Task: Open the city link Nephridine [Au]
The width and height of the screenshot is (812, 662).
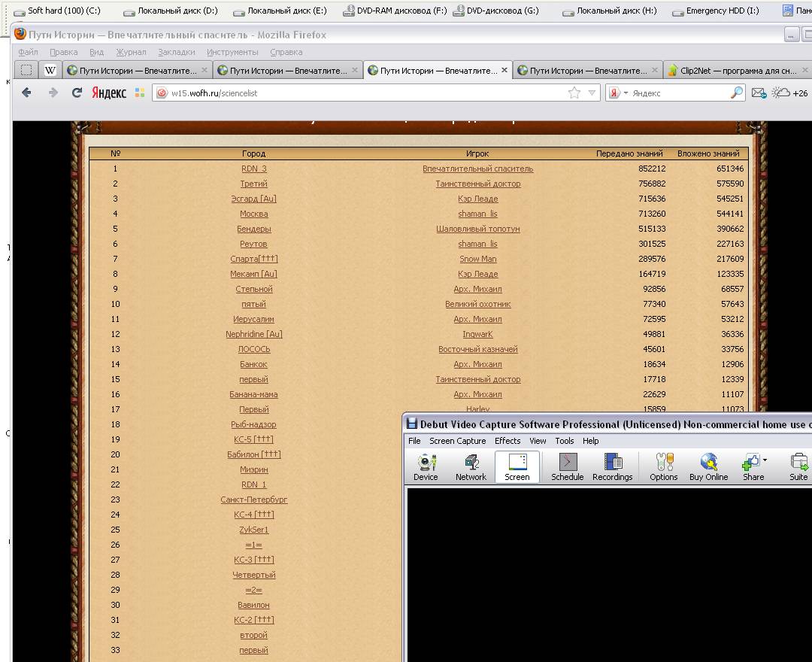Action: (254, 334)
